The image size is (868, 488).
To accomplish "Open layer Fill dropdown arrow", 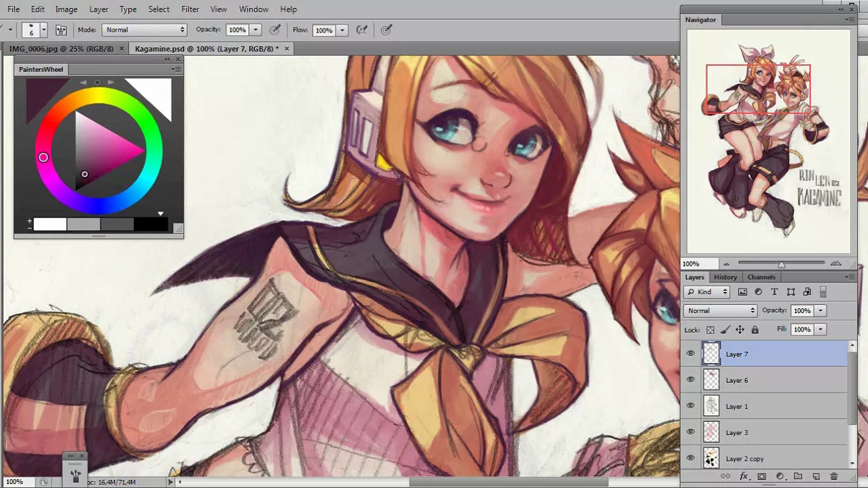I will tap(821, 329).
